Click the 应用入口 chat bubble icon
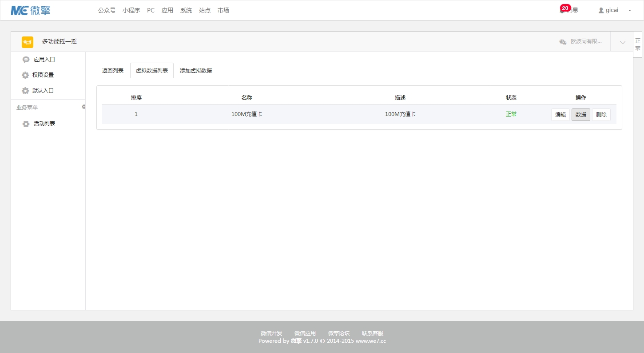Screen dimensions: 644x353 26,60
